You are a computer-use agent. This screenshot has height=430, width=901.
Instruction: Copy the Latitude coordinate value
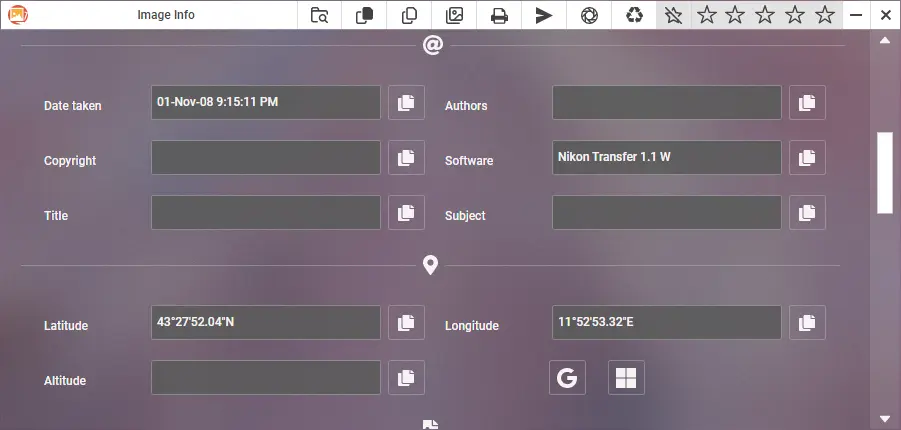(406, 323)
